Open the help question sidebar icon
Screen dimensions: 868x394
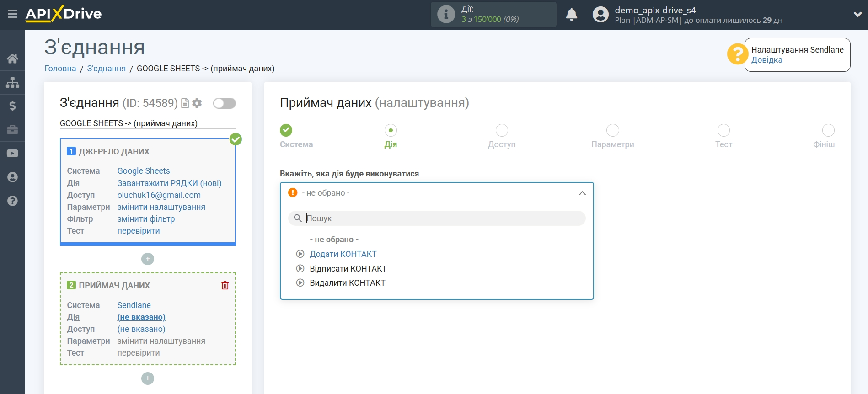[12, 201]
